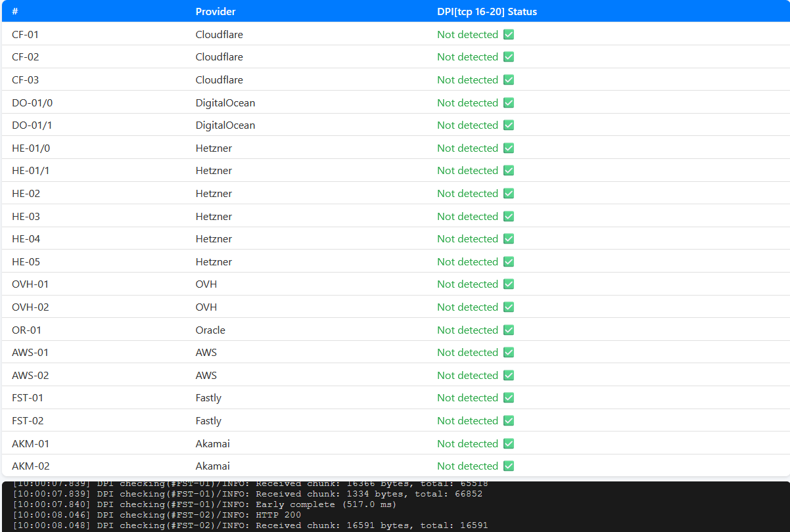Click the 'HTTP 200' log line for FST-02
Viewport: 790px width, 532px height.
tap(157, 515)
